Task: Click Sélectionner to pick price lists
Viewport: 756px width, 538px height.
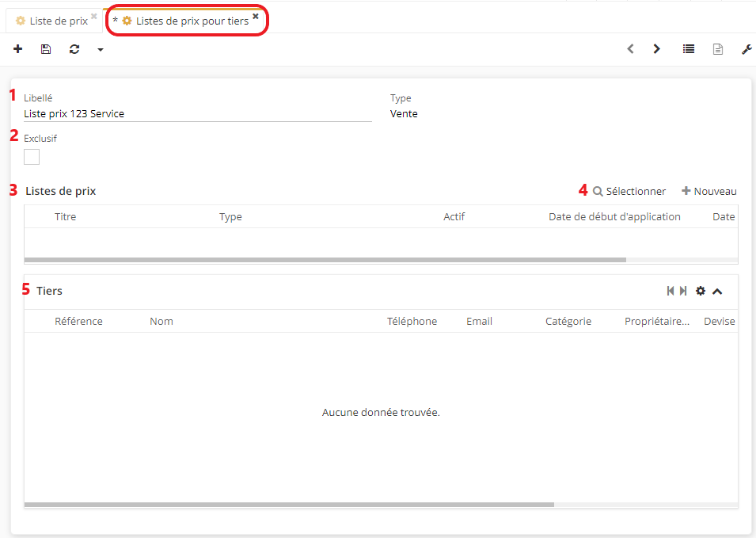Action: pyautogui.click(x=629, y=191)
